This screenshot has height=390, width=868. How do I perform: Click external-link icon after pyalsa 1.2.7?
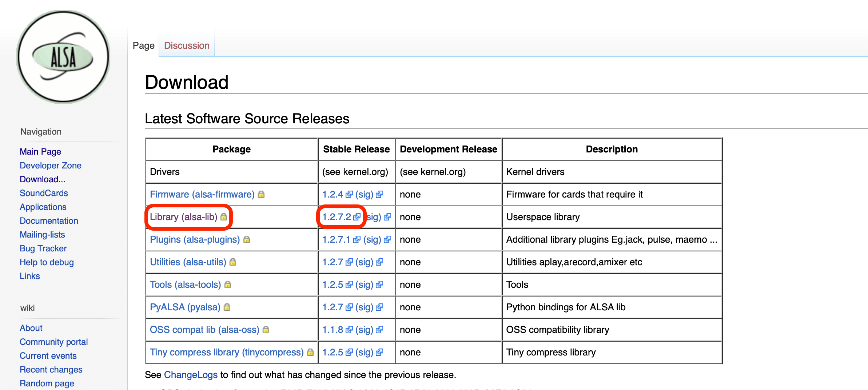[349, 307]
